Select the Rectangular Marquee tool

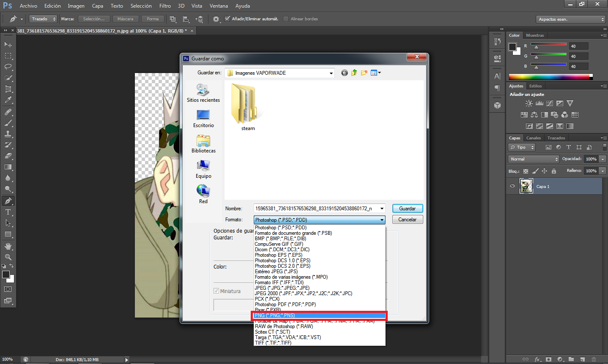(x=8, y=56)
